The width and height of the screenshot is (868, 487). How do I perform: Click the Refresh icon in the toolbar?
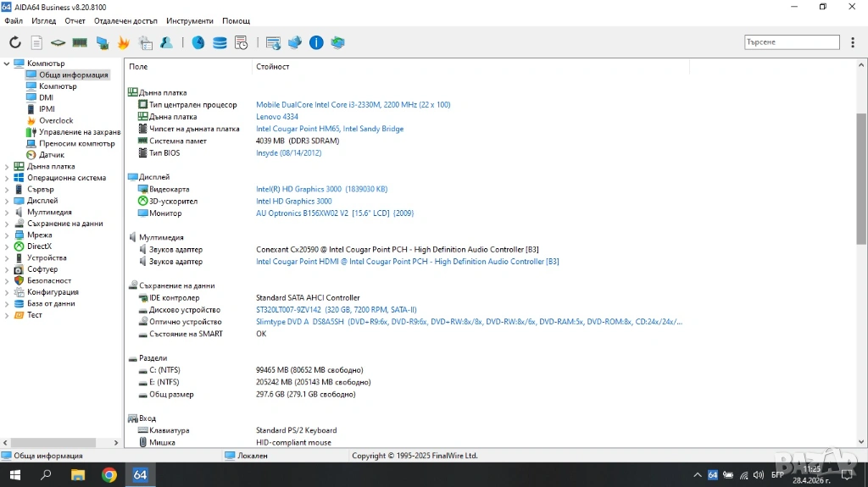click(15, 42)
